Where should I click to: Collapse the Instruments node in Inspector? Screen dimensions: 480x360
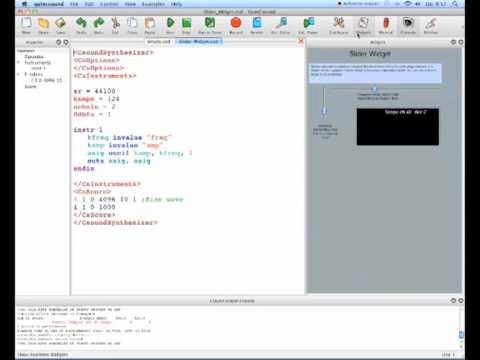[19, 62]
